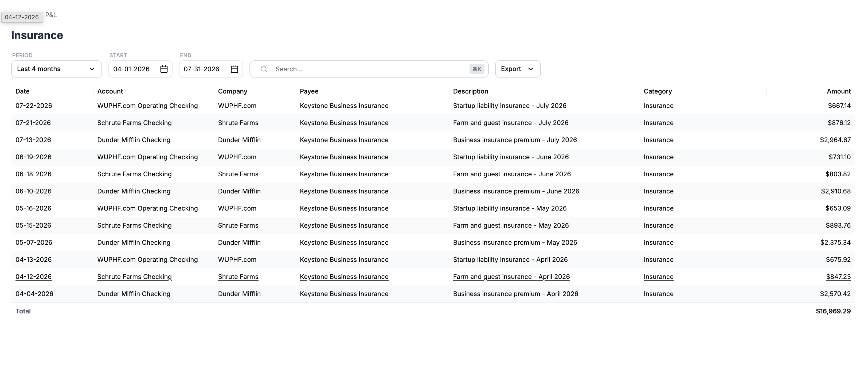This screenshot has height=365, width=868.
Task: Click the Export button
Action: [518, 69]
